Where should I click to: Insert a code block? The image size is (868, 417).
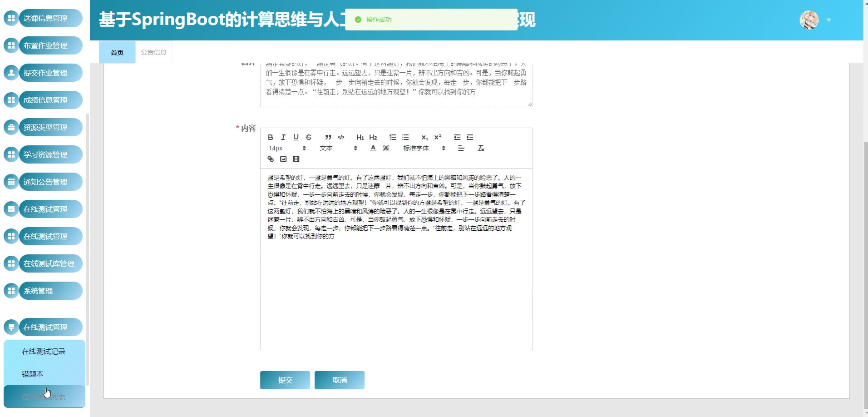click(341, 137)
